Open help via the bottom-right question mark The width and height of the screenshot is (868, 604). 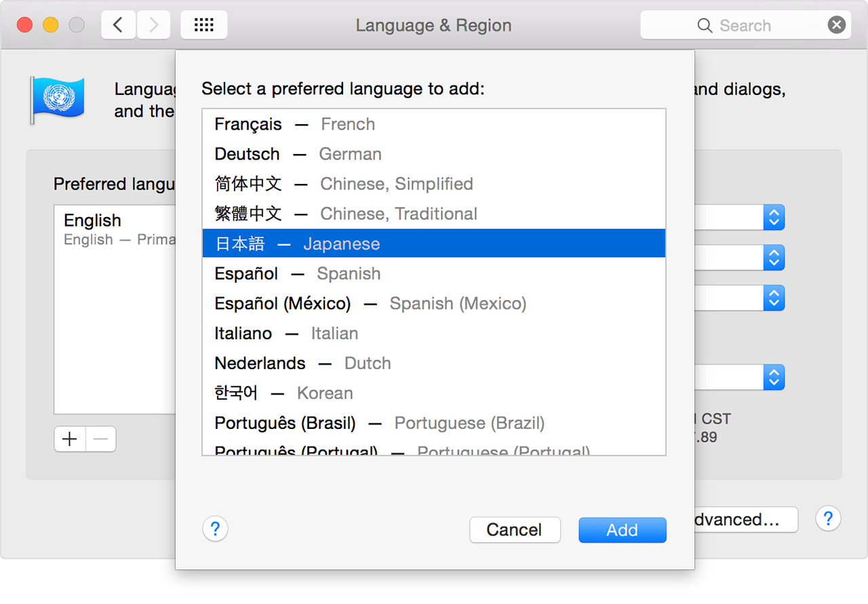click(828, 518)
